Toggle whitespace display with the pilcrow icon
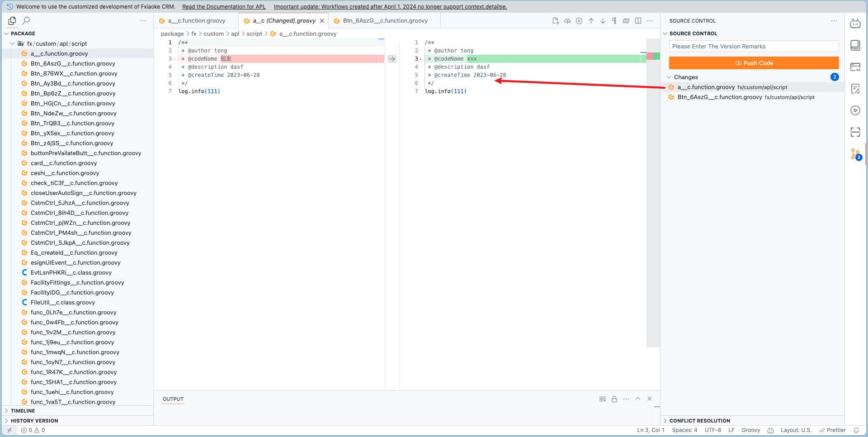The image size is (868, 437). [x=614, y=21]
